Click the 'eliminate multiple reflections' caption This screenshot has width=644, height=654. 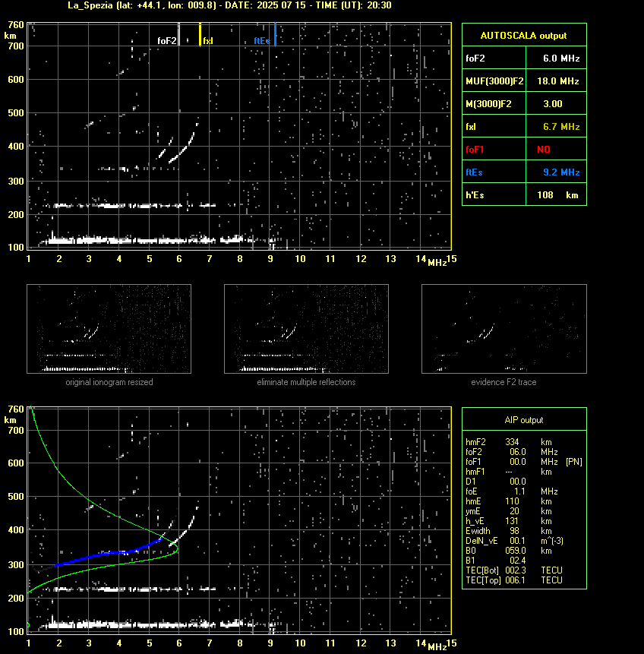pyautogui.click(x=306, y=382)
